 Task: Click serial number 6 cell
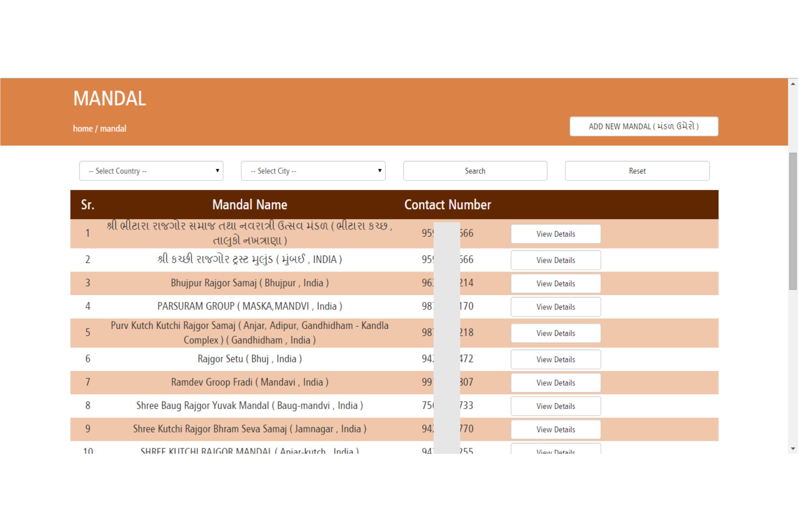pos(88,359)
